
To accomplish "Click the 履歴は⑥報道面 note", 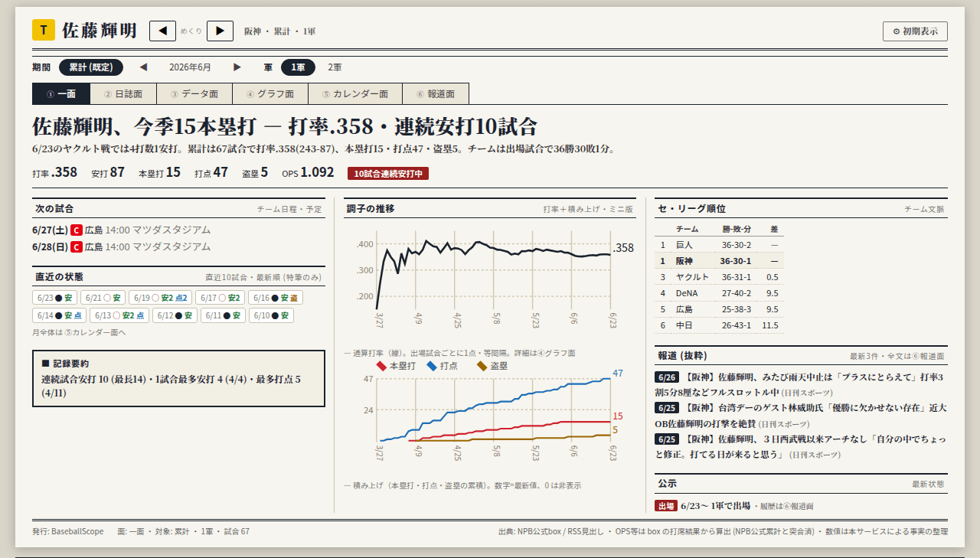I will (786, 507).
